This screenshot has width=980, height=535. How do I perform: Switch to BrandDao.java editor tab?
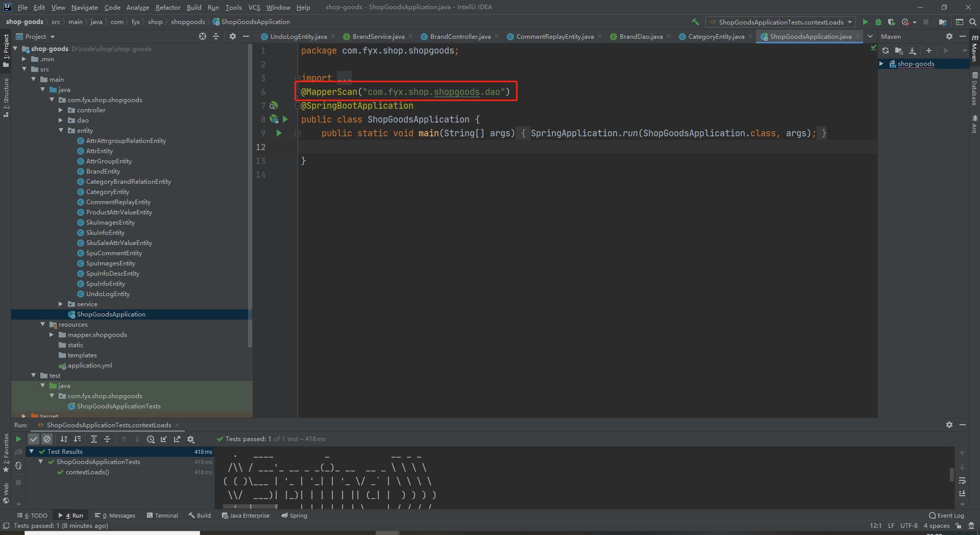click(641, 36)
